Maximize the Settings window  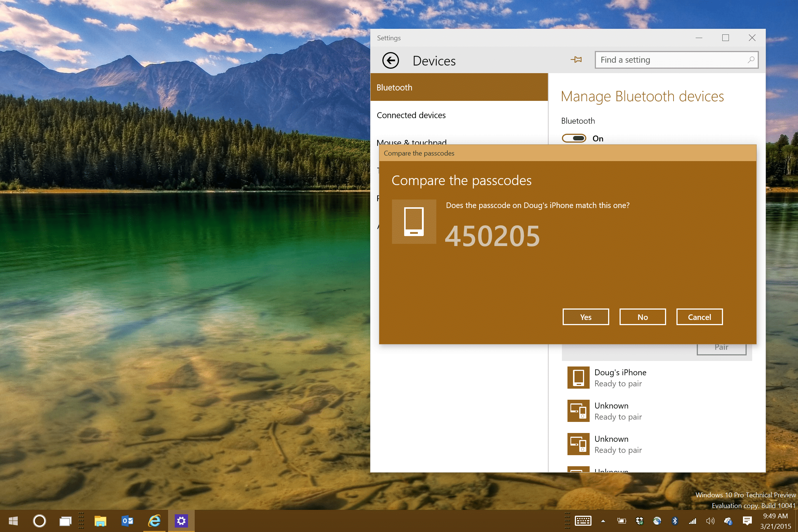[726, 38]
